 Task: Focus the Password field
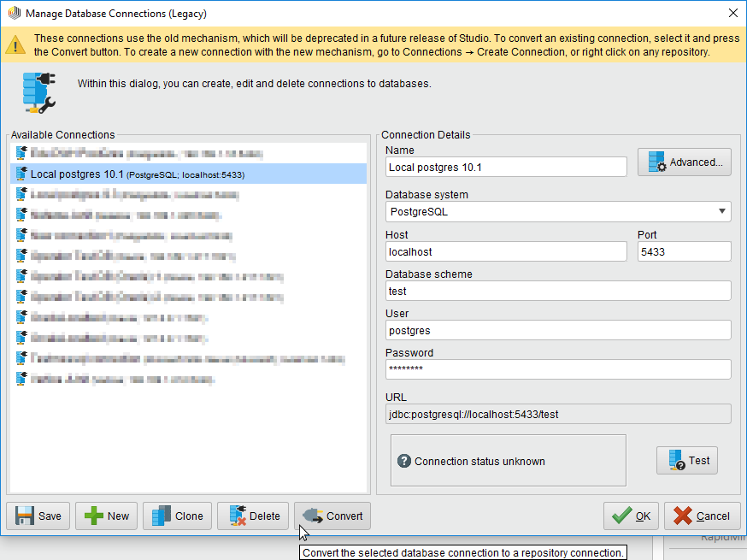558,369
